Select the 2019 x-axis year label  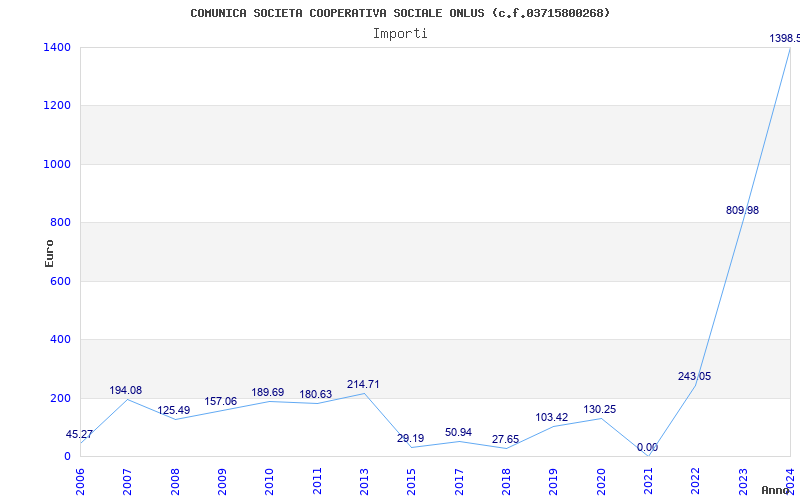(x=553, y=481)
